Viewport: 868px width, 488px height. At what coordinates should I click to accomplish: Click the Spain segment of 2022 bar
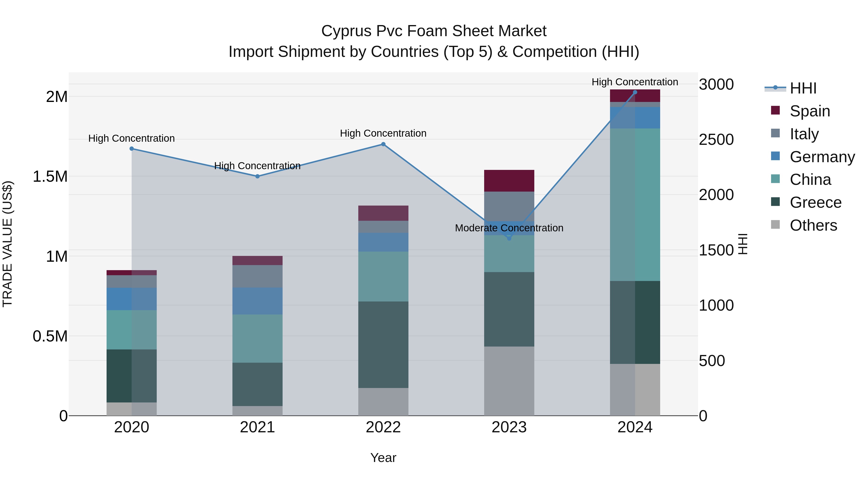click(x=383, y=213)
